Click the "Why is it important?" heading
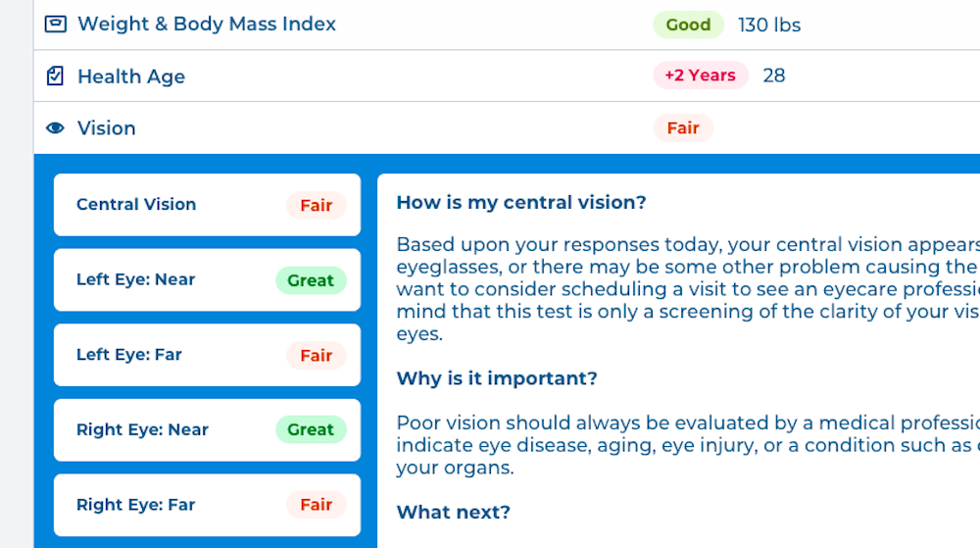The width and height of the screenshot is (980, 548). 497,378
